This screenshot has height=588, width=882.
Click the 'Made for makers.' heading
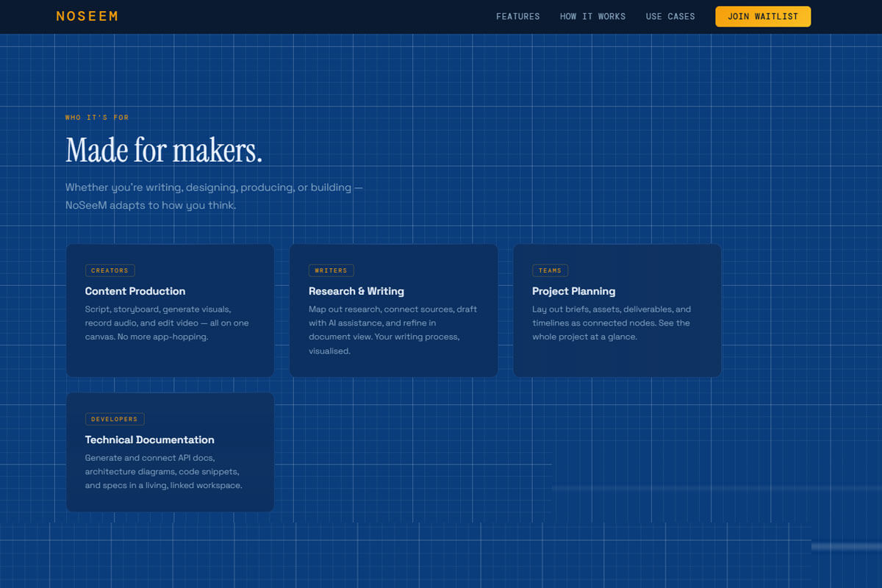pyautogui.click(x=164, y=150)
